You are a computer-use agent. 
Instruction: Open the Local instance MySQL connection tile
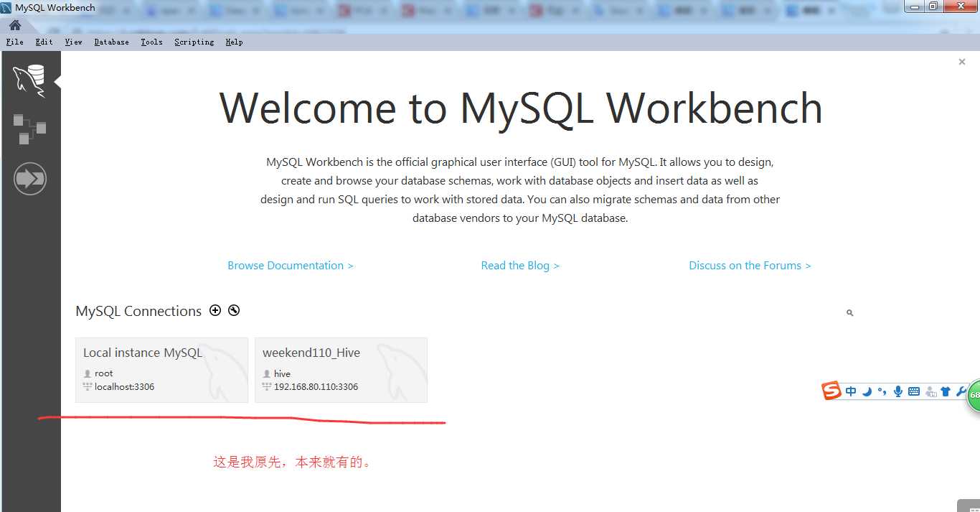[161, 370]
